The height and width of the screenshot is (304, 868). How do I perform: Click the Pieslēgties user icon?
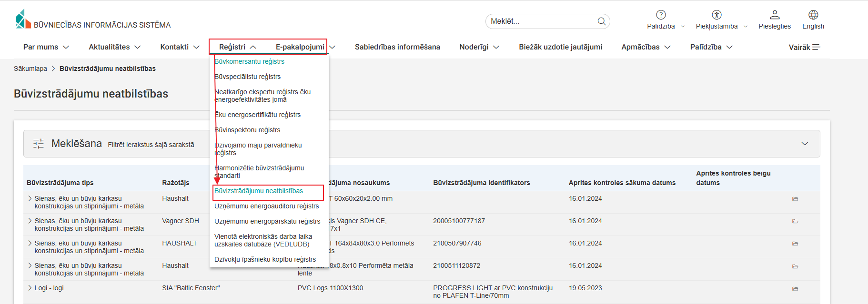point(775,15)
